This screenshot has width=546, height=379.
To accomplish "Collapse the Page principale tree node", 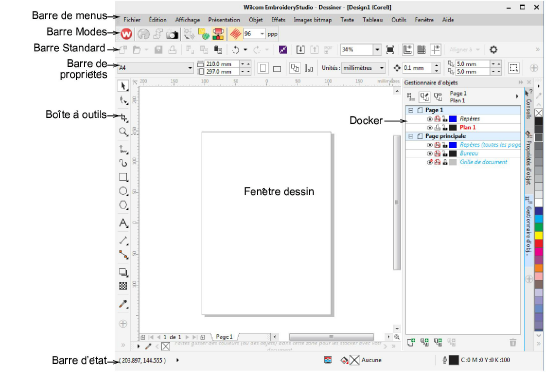I will [x=411, y=136].
